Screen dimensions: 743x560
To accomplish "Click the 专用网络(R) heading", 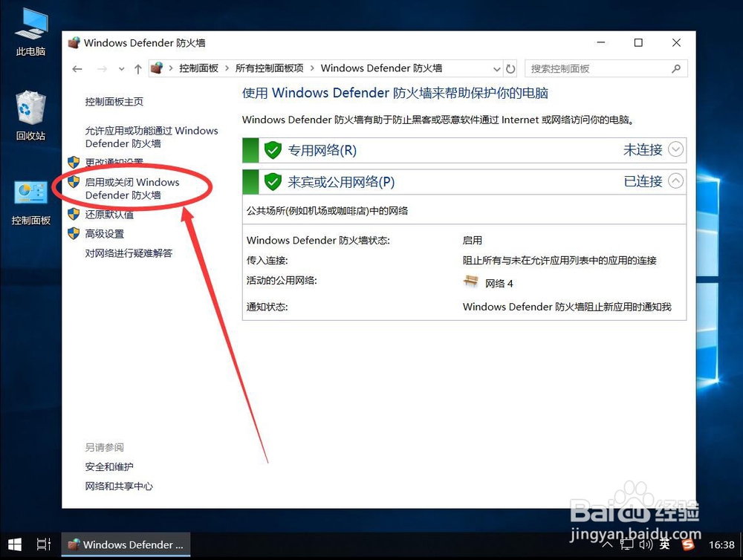I will [x=322, y=150].
